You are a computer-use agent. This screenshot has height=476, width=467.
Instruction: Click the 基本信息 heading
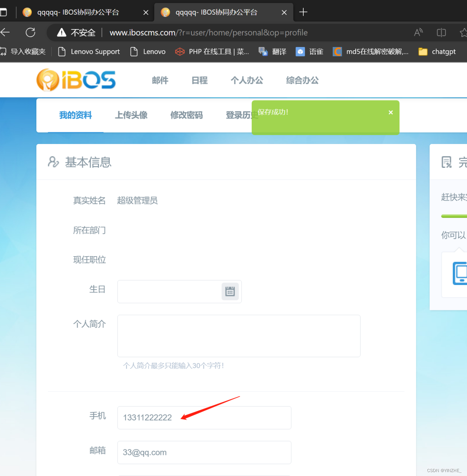tap(88, 162)
